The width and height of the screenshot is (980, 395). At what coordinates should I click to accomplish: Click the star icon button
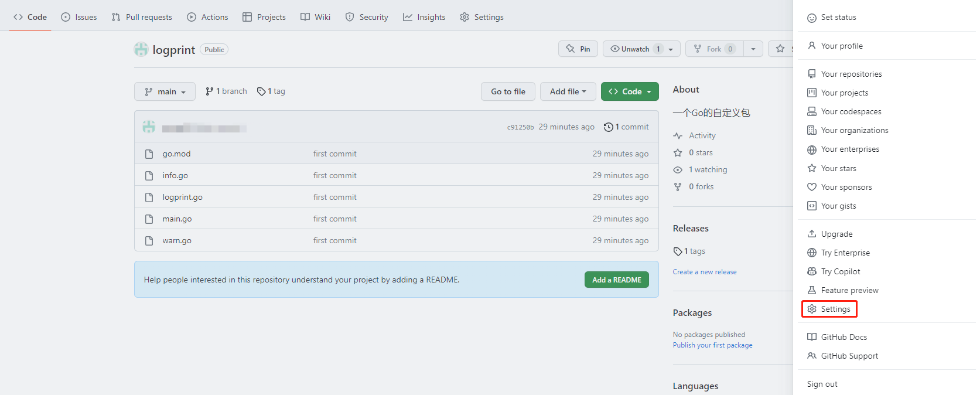(x=780, y=49)
